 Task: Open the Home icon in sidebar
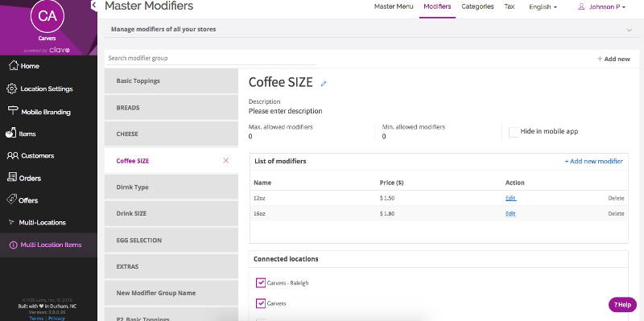(14, 66)
